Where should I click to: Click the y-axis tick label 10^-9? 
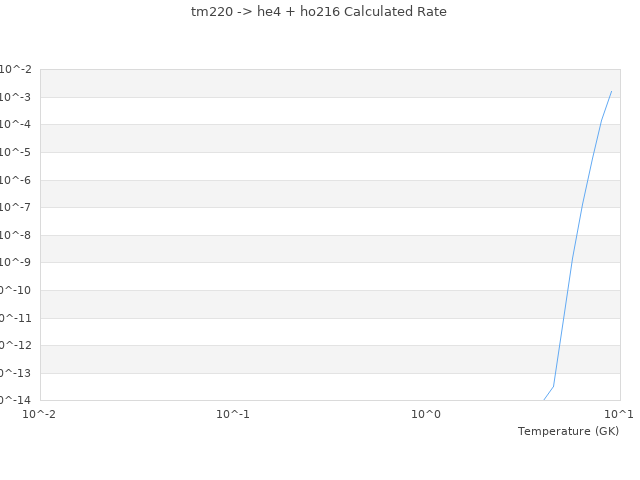(16, 262)
